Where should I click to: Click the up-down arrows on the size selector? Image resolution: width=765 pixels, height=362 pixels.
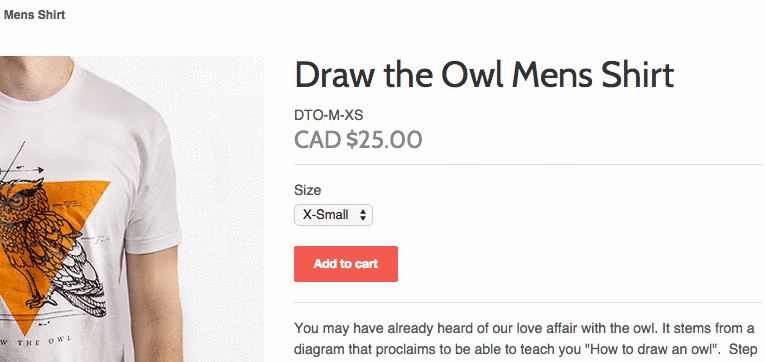(x=363, y=215)
